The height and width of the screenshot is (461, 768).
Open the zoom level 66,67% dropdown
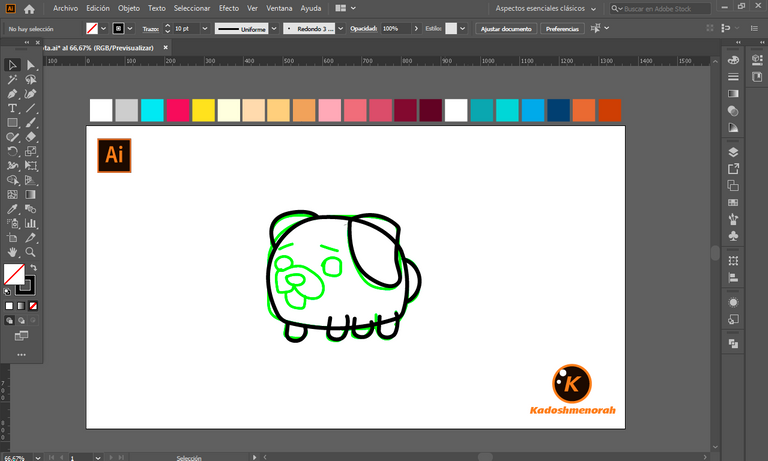pyautogui.click(x=38, y=458)
